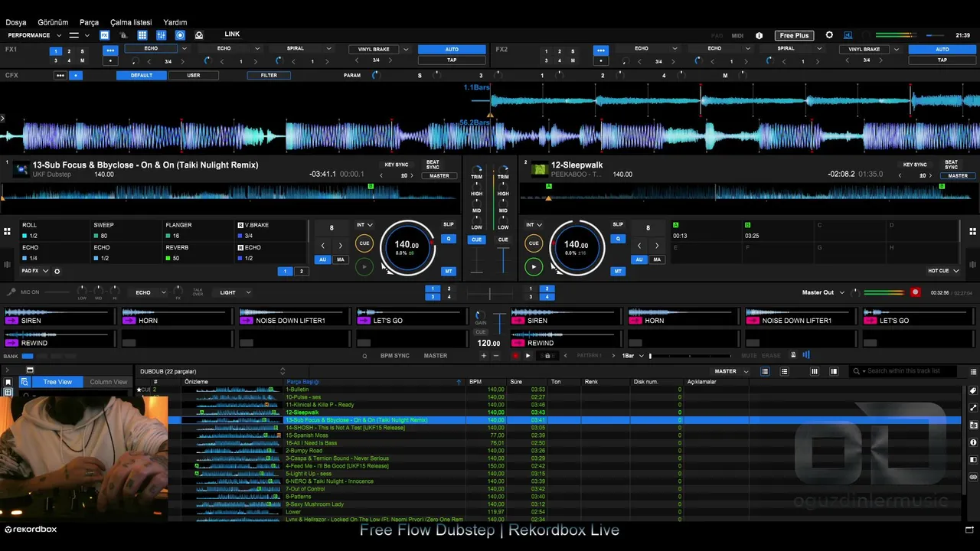Image resolution: width=980 pixels, height=551 pixels.
Task: Click the sampler sequencer play button
Action: [528, 356]
